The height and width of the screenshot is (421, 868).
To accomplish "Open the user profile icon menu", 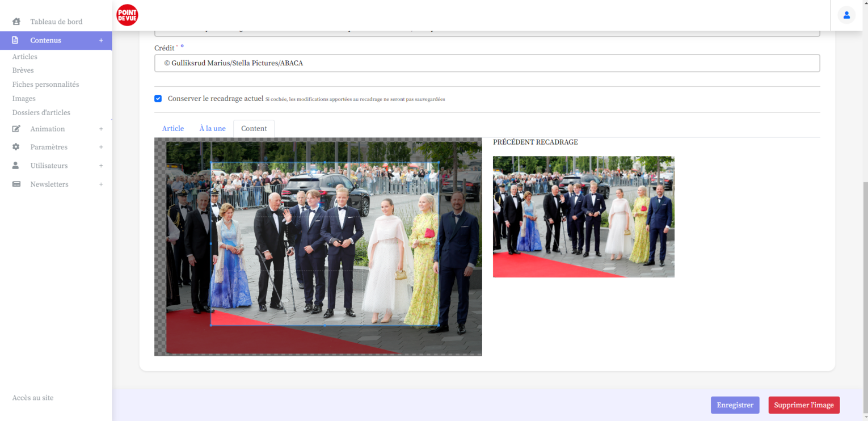I will (x=846, y=15).
